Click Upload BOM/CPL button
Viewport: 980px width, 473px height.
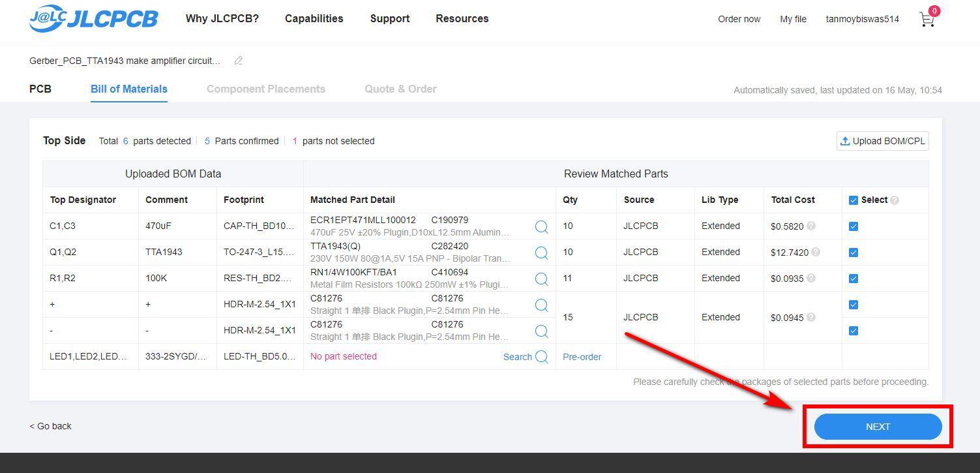[883, 141]
